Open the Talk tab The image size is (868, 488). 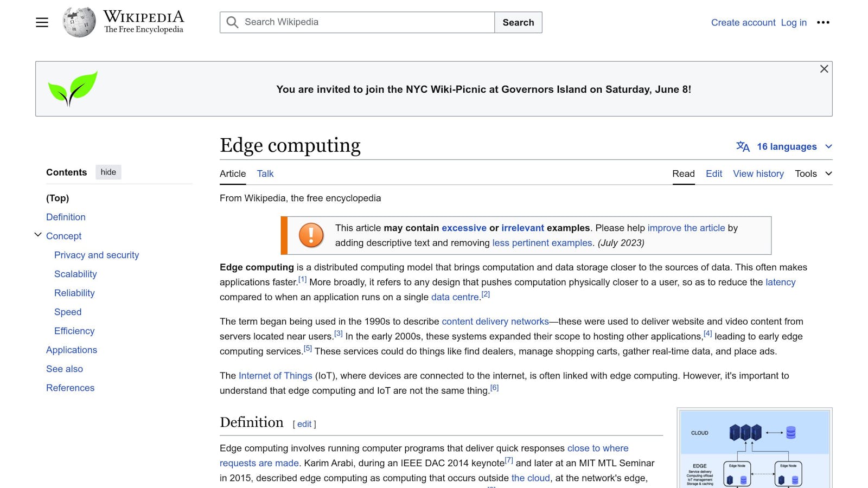(x=265, y=174)
